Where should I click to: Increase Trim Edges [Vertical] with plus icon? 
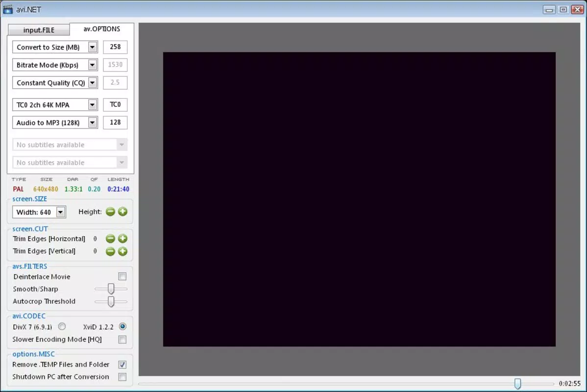(123, 251)
